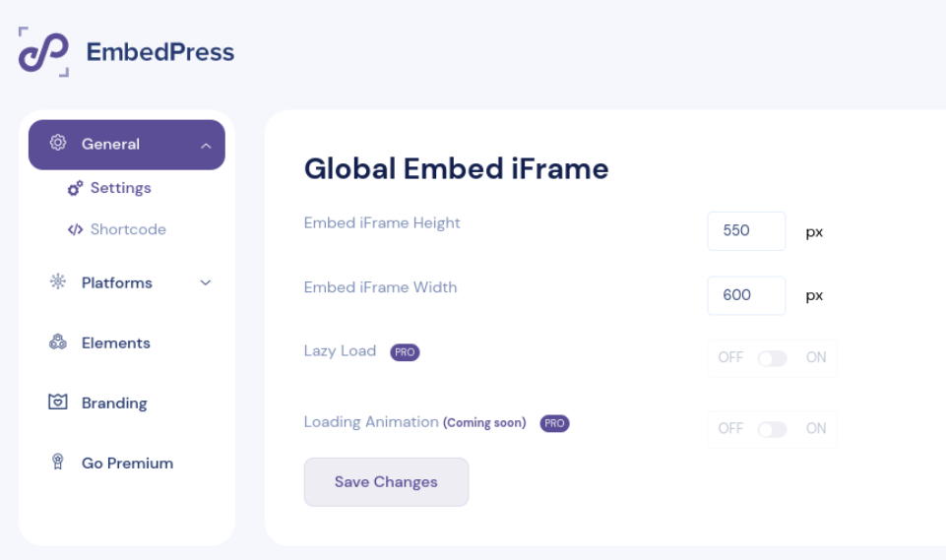Viewport: 946px width, 560px height.
Task: Expand the Platforms submenu chevron
Action: click(x=206, y=283)
